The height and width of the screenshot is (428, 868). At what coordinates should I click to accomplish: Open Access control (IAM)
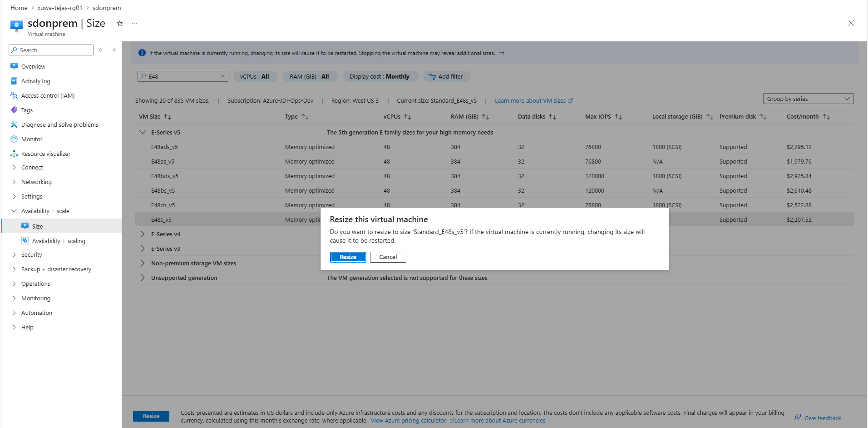[48, 95]
